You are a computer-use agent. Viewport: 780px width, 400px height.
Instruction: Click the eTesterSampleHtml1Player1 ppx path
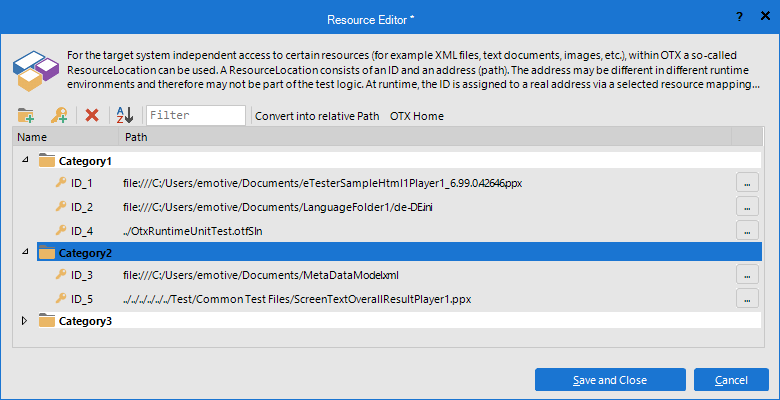322,184
